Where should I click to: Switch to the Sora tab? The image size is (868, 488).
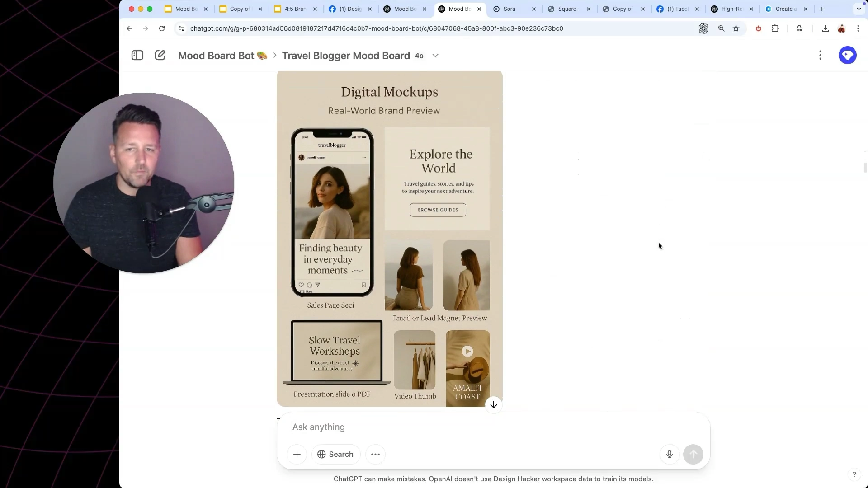tap(509, 9)
